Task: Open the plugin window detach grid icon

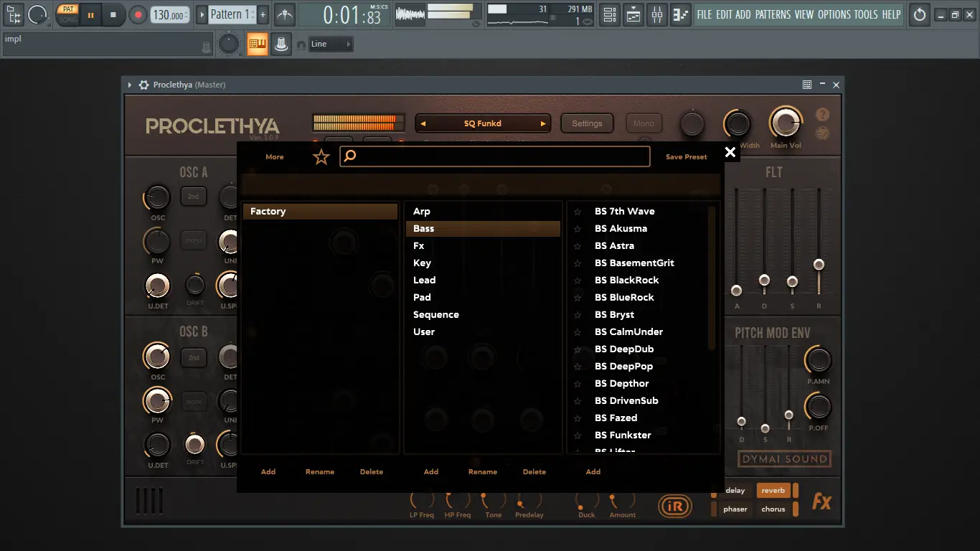Action: (x=807, y=85)
